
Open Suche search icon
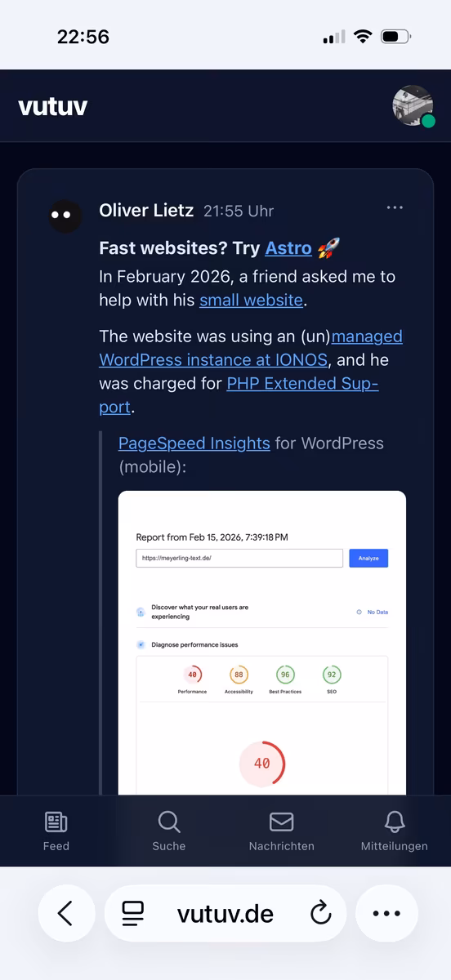tap(168, 822)
